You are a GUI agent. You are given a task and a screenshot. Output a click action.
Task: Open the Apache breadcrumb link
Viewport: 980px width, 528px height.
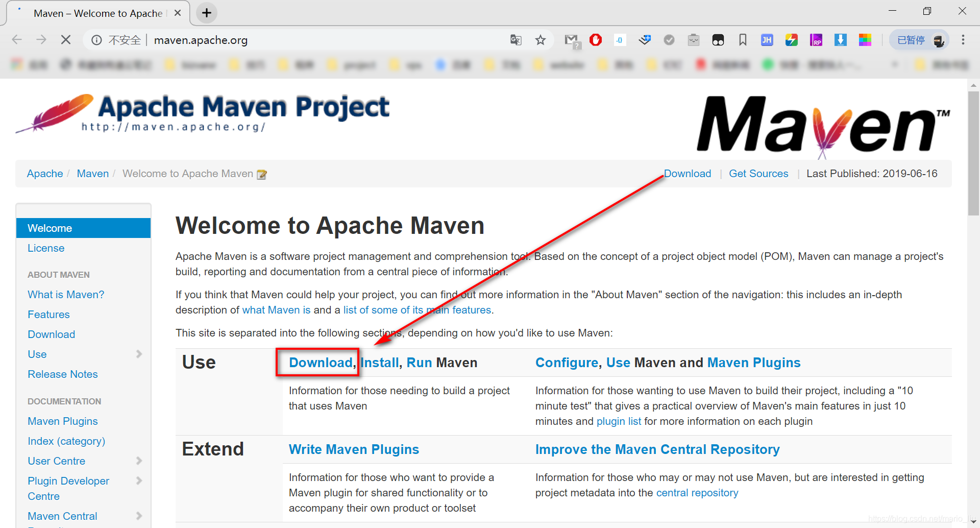tap(45, 174)
